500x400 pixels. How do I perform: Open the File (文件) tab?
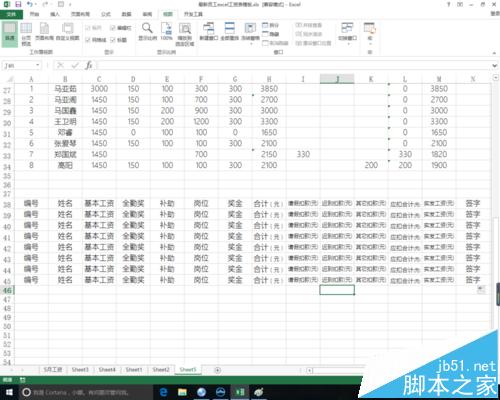click(x=11, y=14)
